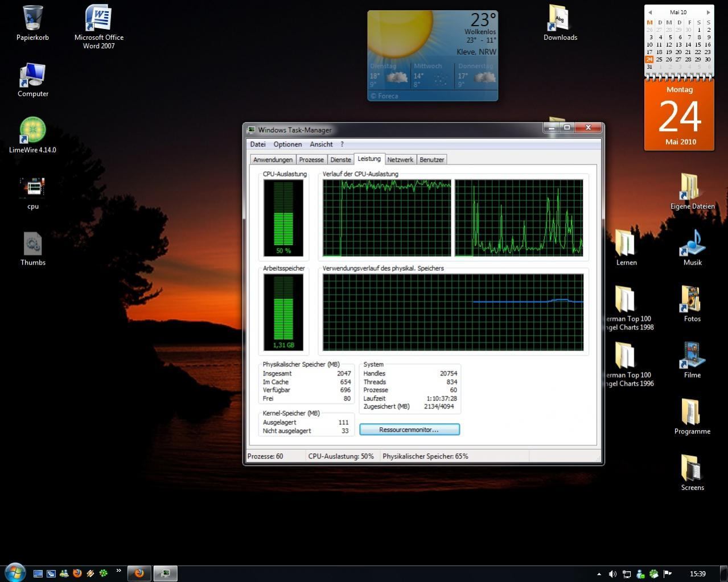Open the Datei menu
This screenshot has width=728, height=582.
coord(258,144)
